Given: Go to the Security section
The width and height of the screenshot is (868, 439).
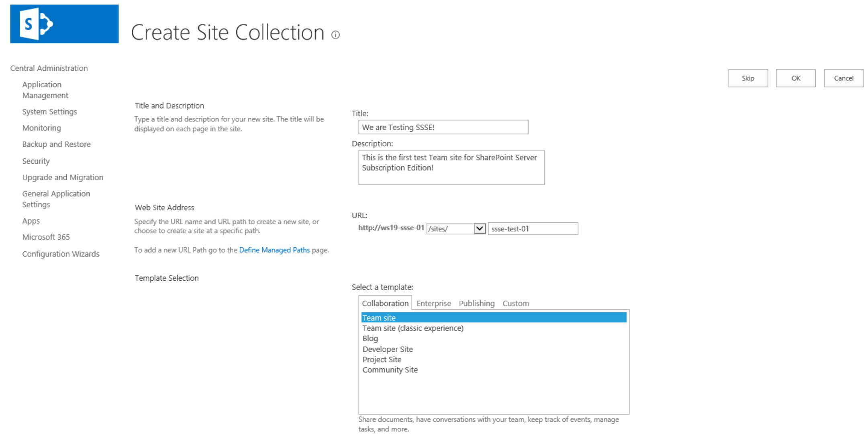Looking at the screenshot, I should (36, 161).
